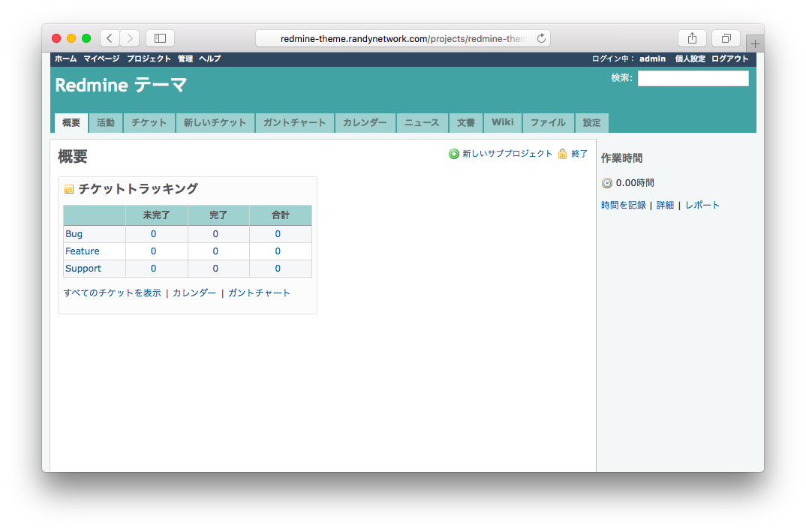
Task: Click the Safari forward arrow button
Action: click(129, 38)
